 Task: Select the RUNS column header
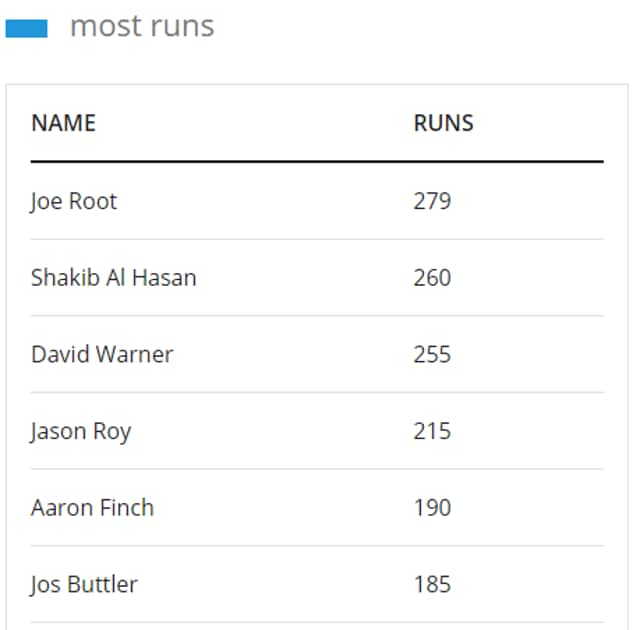[443, 123]
